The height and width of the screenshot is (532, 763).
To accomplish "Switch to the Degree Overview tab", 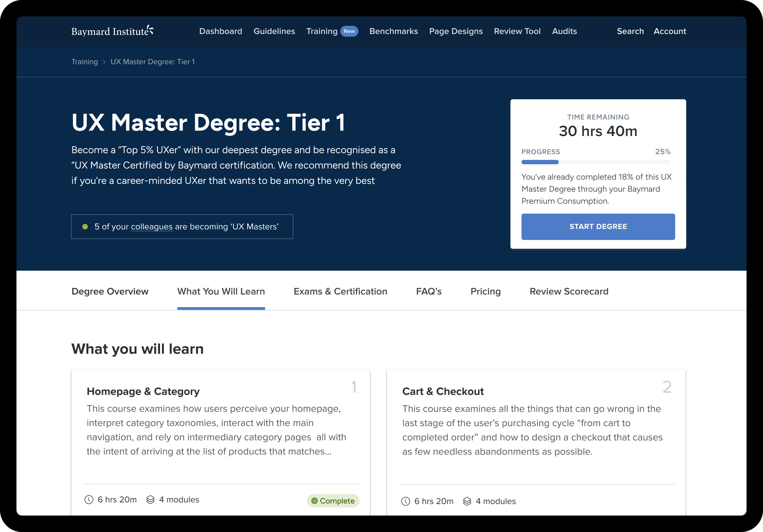I will (x=110, y=291).
